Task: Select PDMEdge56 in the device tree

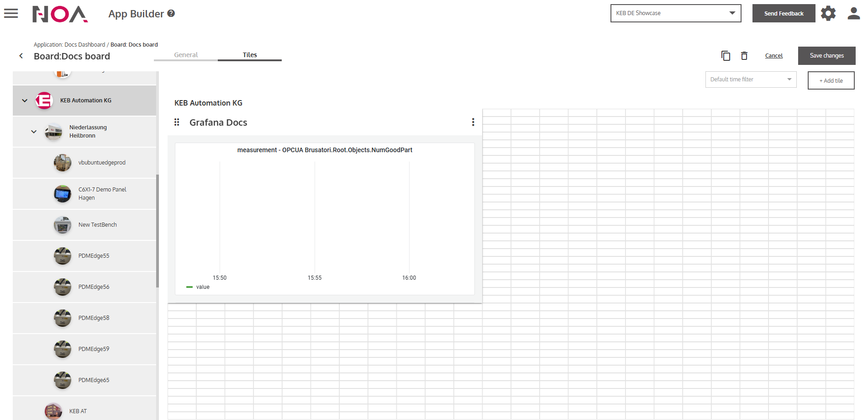Action: 94,287
